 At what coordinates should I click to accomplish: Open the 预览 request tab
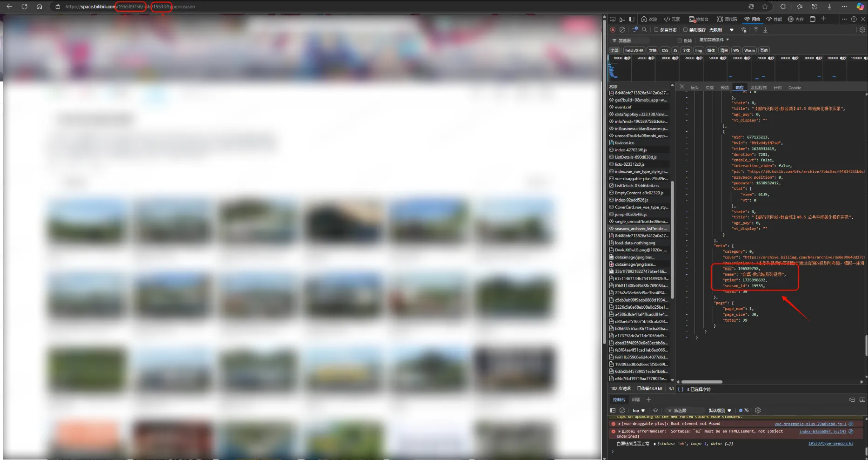click(x=725, y=88)
